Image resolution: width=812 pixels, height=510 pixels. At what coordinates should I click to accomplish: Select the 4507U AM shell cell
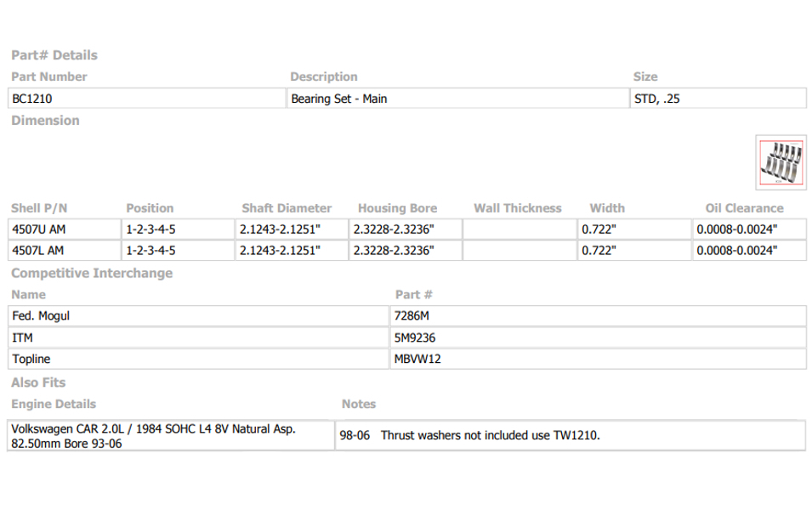coord(65,229)
